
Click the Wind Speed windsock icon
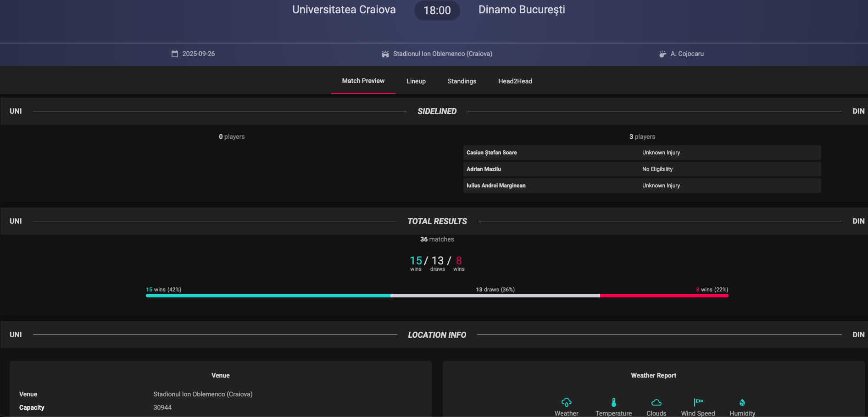point(698,402)
